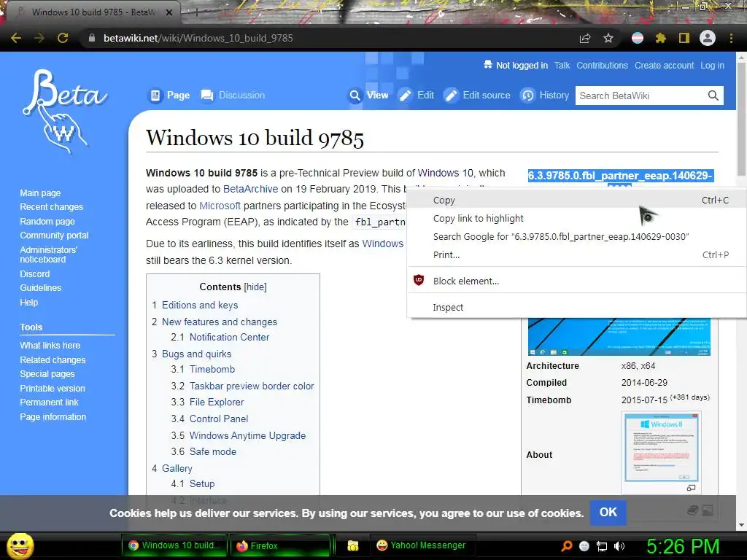Hide the Contents table via [hide]
Viewport: 747px width, 560px height.
point(255,287)
